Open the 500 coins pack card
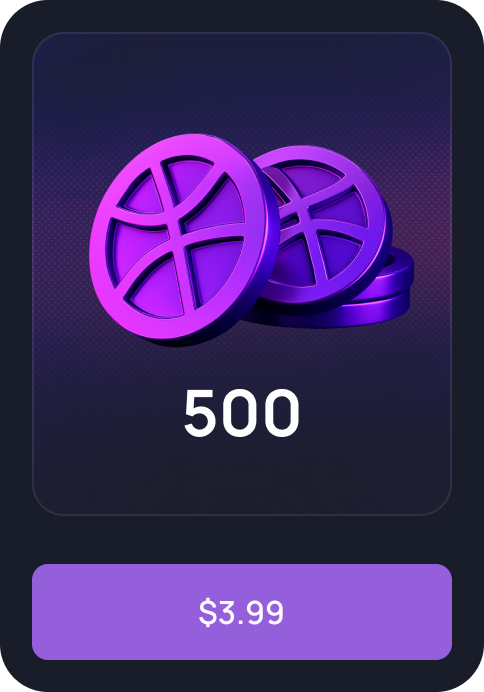This screenshot has width=484, height=692. pyautogui.click(x=242, y=274)
